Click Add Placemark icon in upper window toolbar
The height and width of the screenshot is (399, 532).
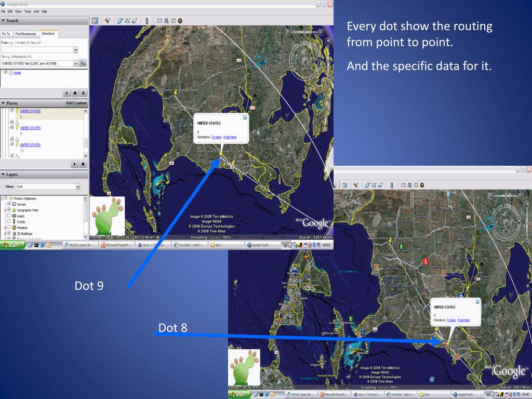click(x=108, y=21)
